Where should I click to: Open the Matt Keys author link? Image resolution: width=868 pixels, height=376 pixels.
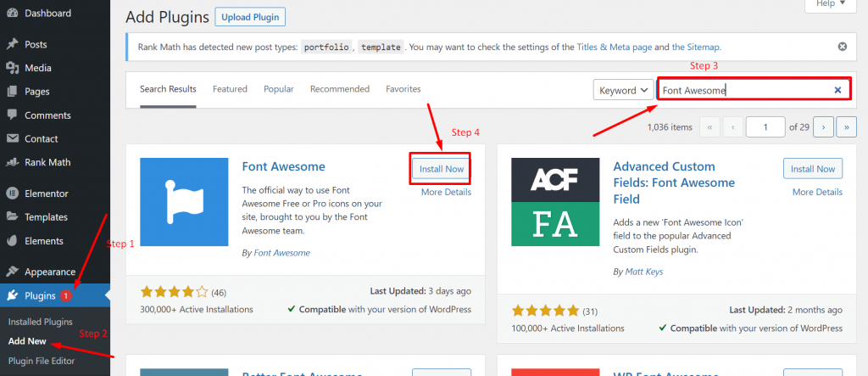pyautogui.click(x=644, y=272)
